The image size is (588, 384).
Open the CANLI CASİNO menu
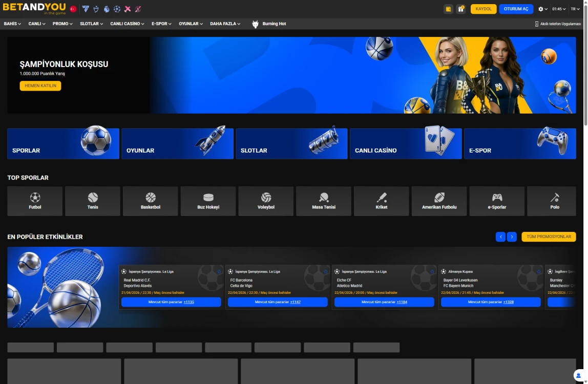[x=127, y=24]
